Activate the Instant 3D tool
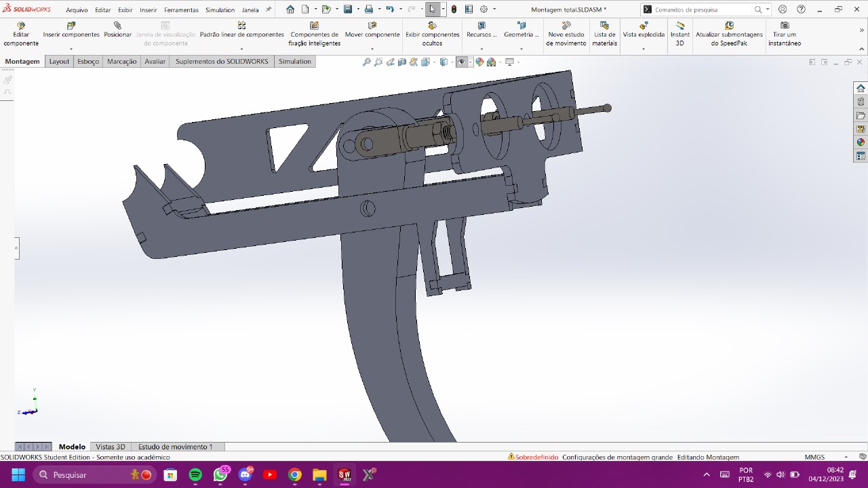 (679, 34)
